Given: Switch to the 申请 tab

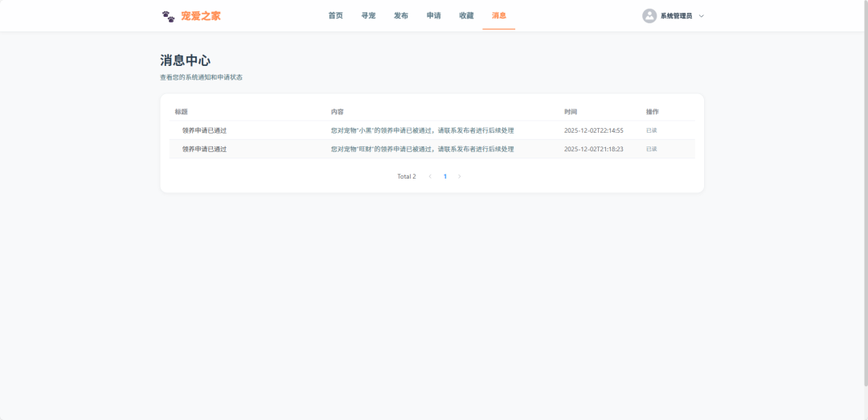Looking at the screenshot, I should coord(433,15).
